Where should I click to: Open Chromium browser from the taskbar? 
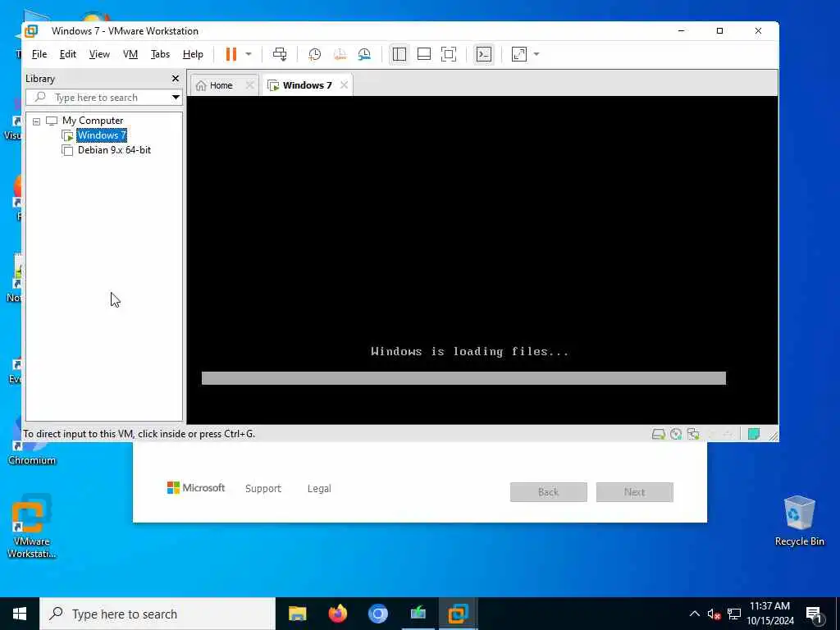click(377, 614)
